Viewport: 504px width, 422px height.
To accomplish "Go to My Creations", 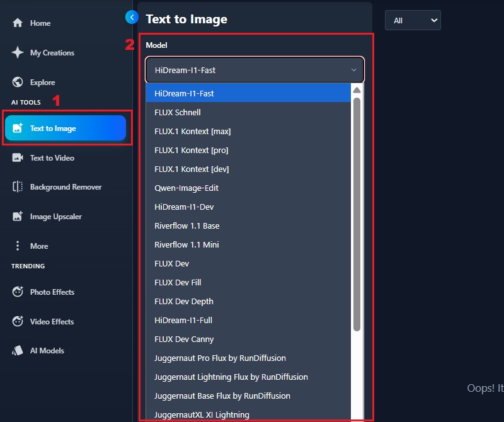I will click(52, 53).
